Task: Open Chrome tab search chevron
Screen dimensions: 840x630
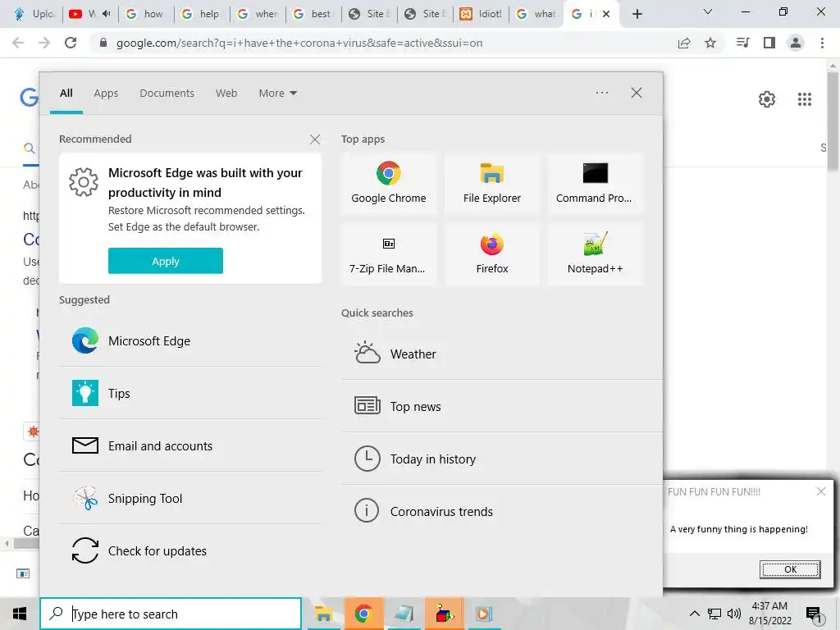Action: tap(708, 11)
